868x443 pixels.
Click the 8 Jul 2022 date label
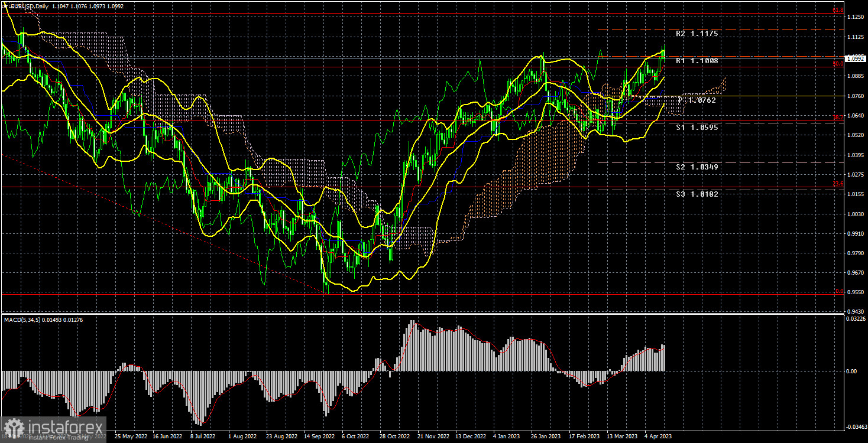[203, 436]
